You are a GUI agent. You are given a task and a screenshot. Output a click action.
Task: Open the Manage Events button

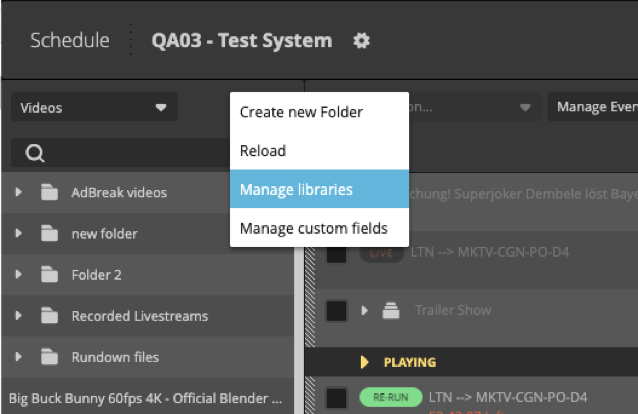point(594,107)
